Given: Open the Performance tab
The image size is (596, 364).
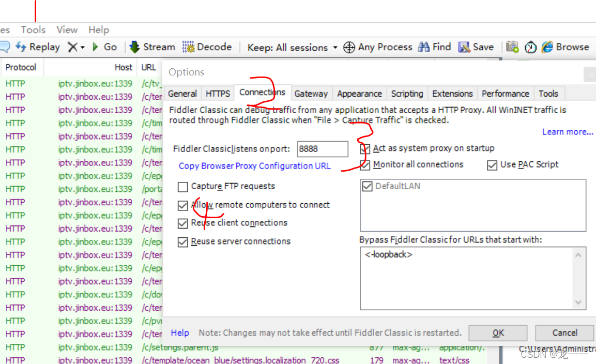Looking at the screenshot, I should click(x=505, y=94).
